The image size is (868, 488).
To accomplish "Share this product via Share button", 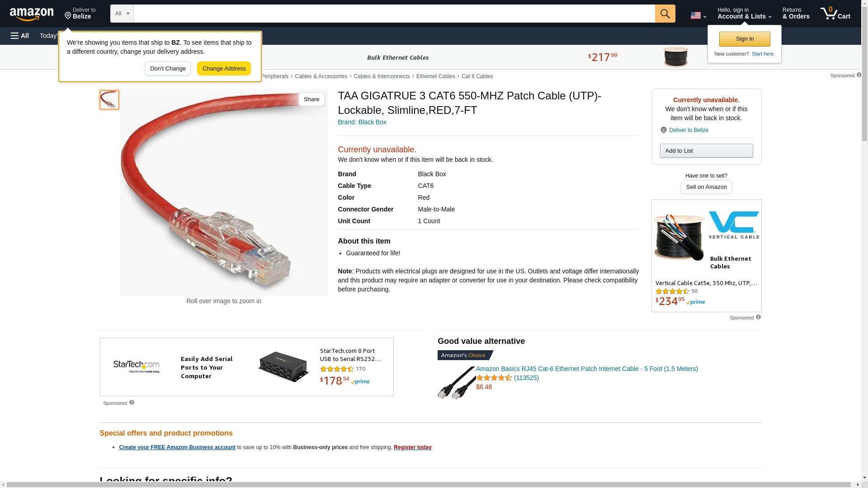I will pos(311,99).
